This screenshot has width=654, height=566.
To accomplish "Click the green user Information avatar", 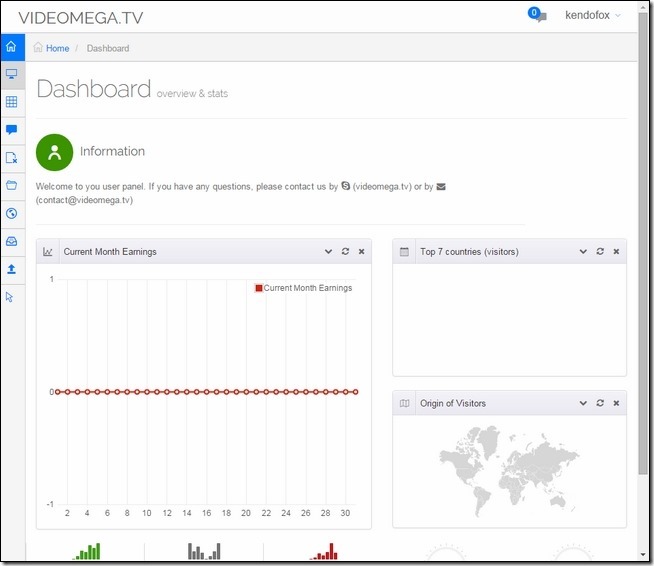I will [x=55, y=152].
